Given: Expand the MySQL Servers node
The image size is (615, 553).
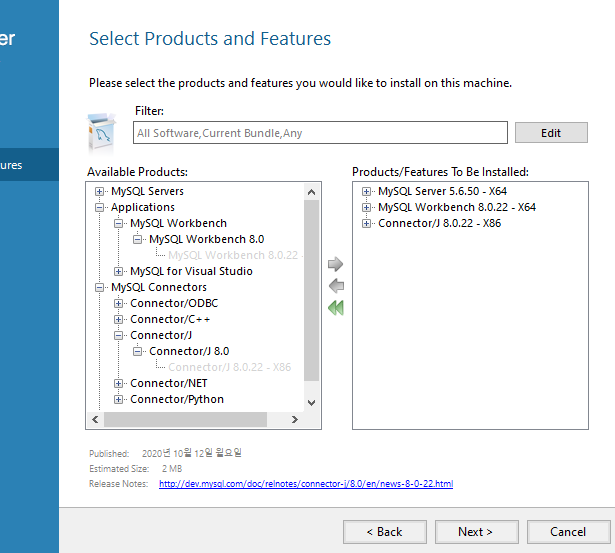Looking at the screenshot, I should click(99, 191).
